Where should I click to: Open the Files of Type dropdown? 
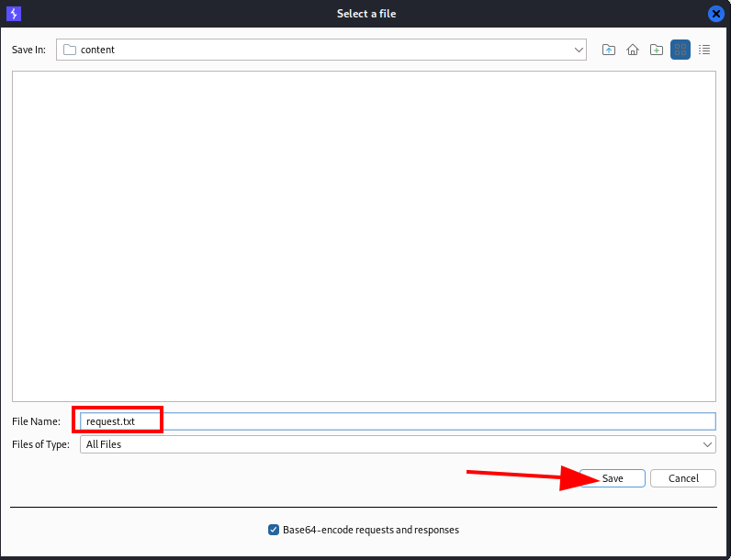398,444
